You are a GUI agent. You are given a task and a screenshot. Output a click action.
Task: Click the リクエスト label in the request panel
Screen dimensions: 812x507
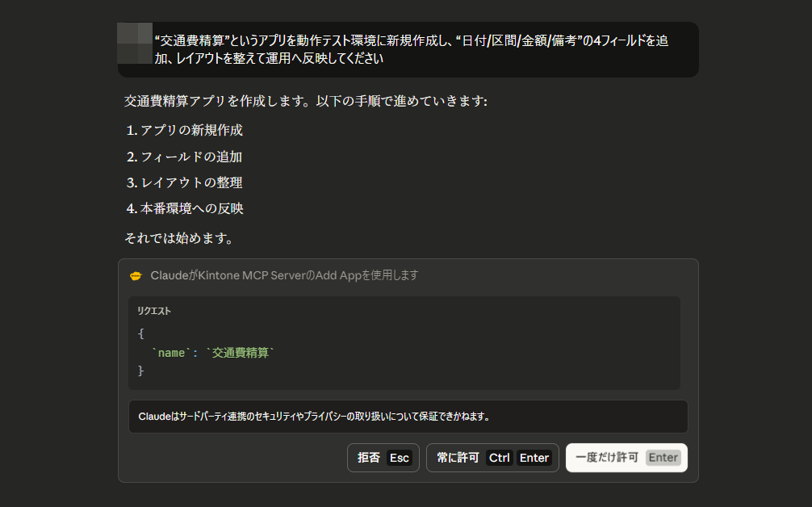tap(154, 311)
